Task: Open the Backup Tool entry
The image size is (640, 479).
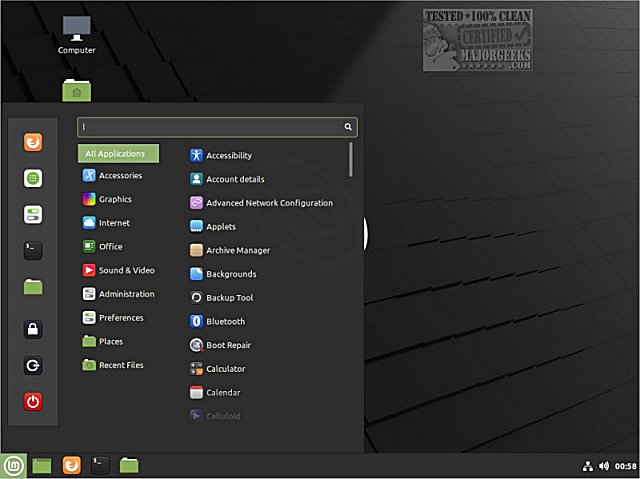Action: coord(222,298)
